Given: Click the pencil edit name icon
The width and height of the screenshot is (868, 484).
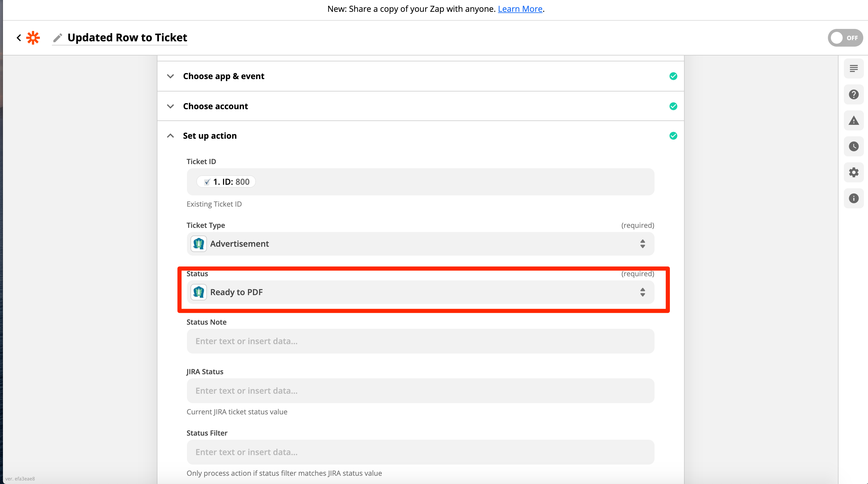Looking at the screenshot, I should pyautogui.click(x=57, y=37).
